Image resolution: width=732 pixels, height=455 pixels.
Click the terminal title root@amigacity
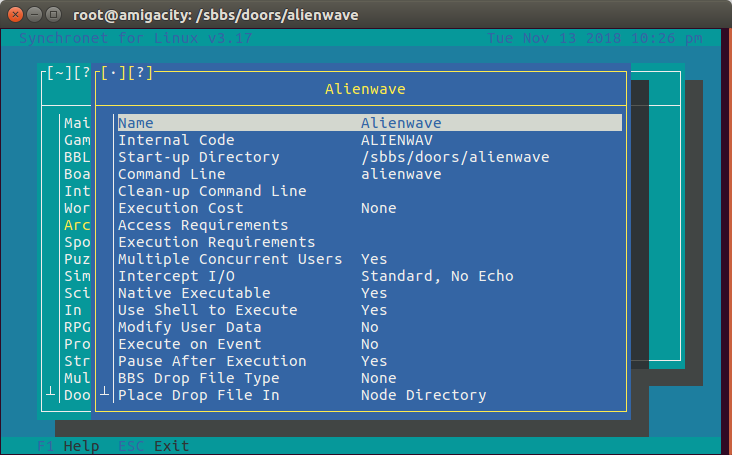(216, 15)
